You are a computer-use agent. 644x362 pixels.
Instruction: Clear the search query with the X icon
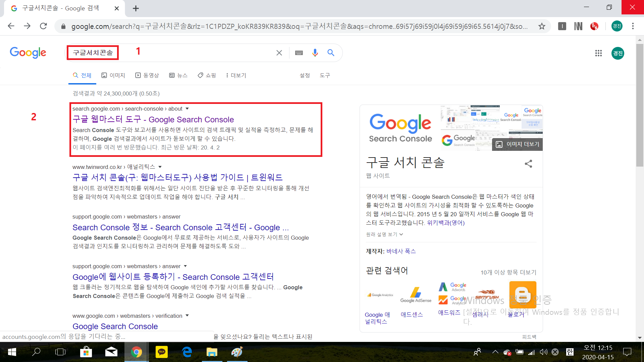tap(279, 53)
